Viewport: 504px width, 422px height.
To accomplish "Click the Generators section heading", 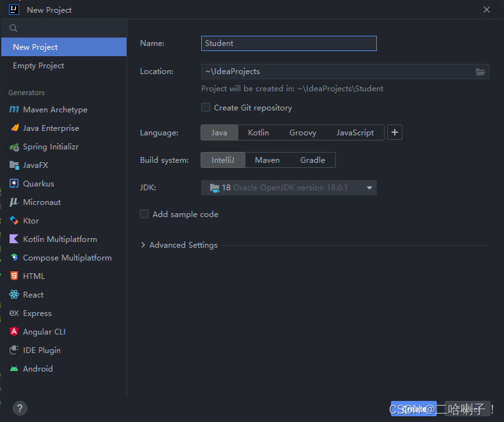I will coord(26,93).
